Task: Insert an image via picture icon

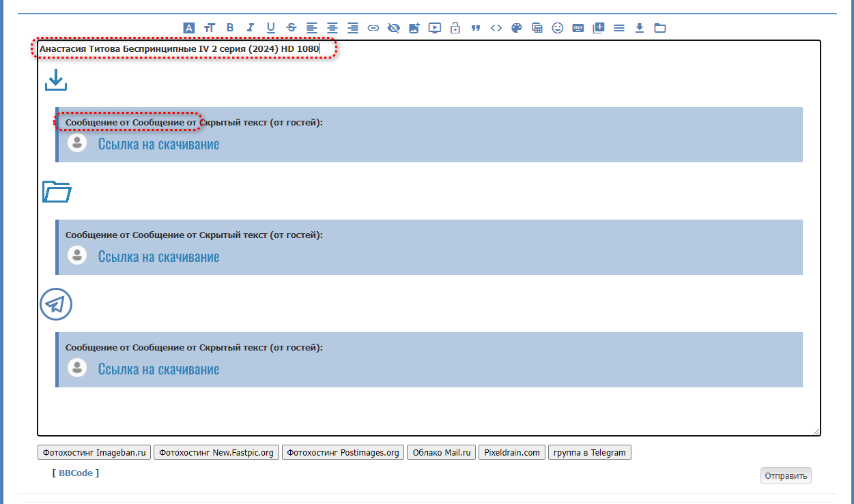Action: [414, 28]
